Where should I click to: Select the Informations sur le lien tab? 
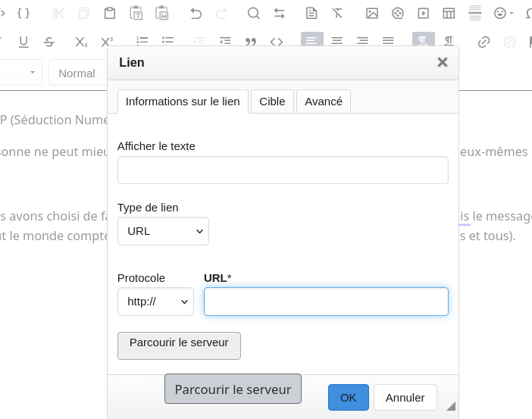coord(183,102)
